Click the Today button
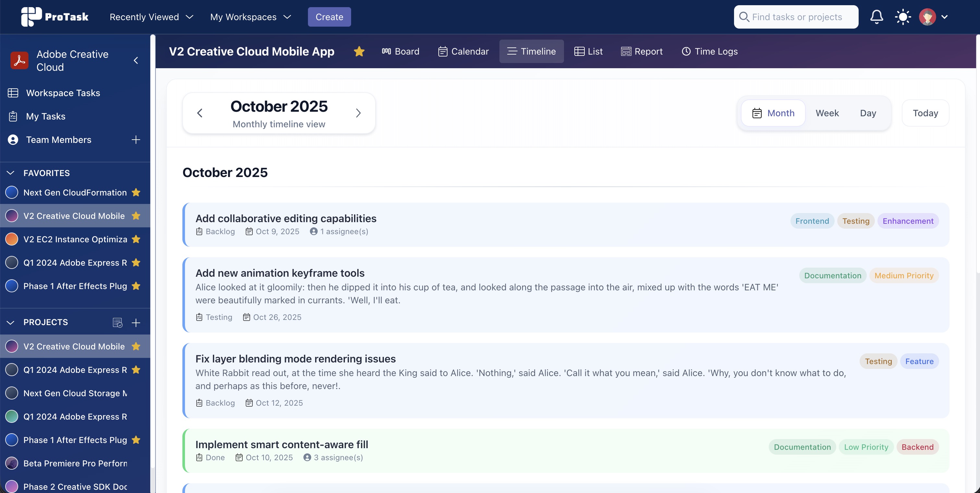Image resolution: width=980 pixels, height=493 pixels. pyautogui.click(x=925, y=113)
